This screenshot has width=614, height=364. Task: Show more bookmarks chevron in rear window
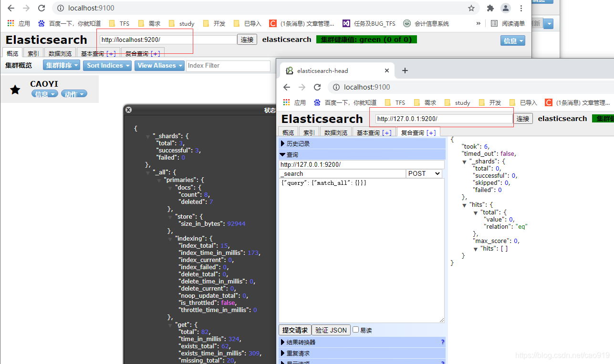click(x=479, y=23)
